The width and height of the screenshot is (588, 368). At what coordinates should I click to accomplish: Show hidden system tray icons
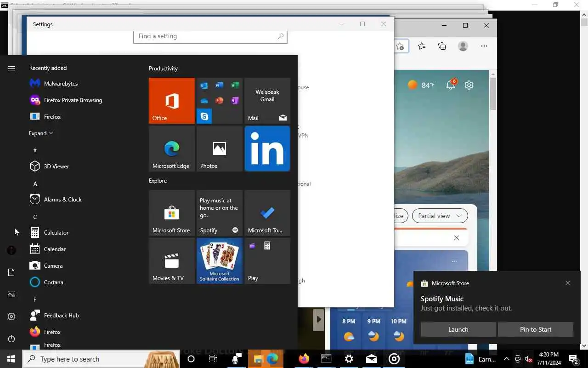(x=507, y=359)
